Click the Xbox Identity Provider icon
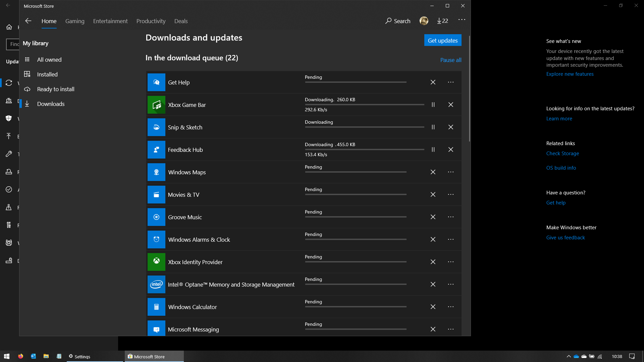 point(156,262)
